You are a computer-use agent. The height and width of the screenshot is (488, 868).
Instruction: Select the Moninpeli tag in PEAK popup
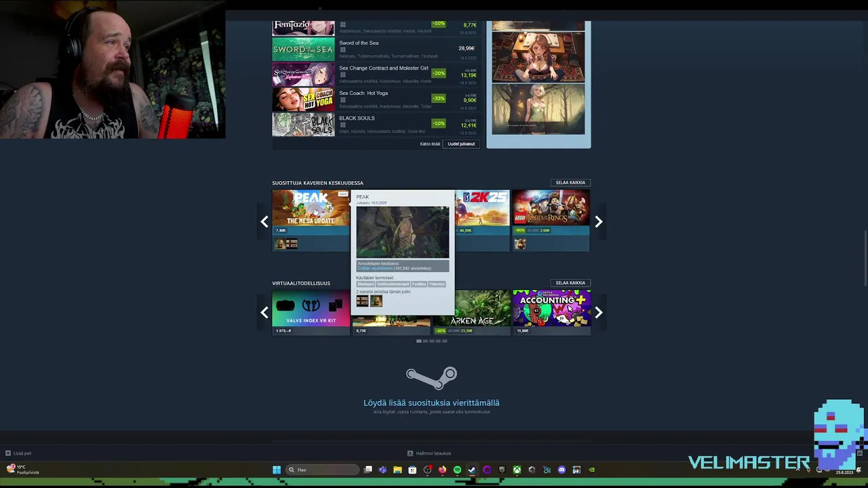tap(366, 284)
